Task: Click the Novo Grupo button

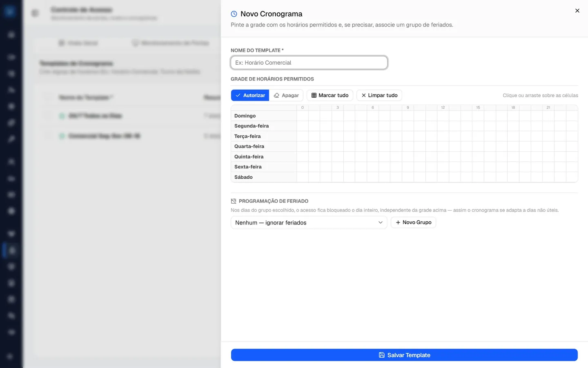Action: 413,222
